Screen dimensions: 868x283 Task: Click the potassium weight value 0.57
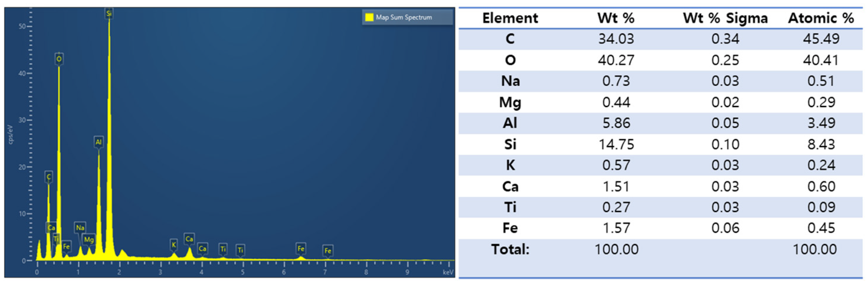tap(616, 165)
